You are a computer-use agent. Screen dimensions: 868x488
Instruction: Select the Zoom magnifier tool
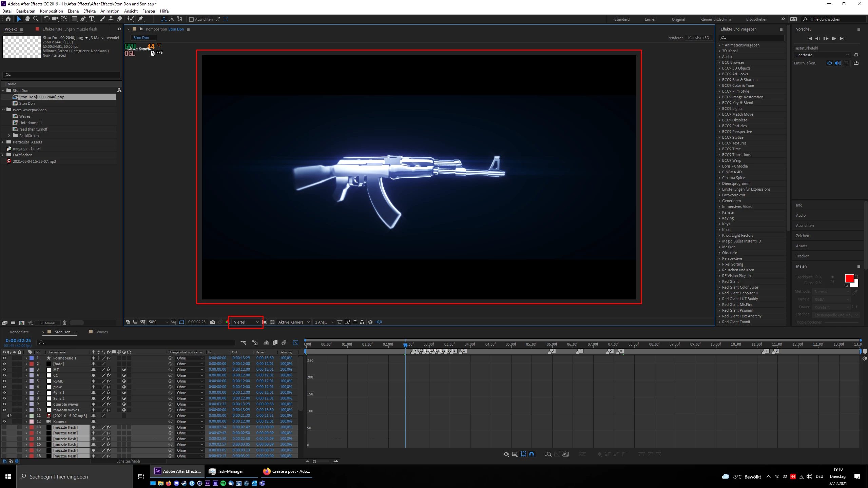(x=36, y=19)
